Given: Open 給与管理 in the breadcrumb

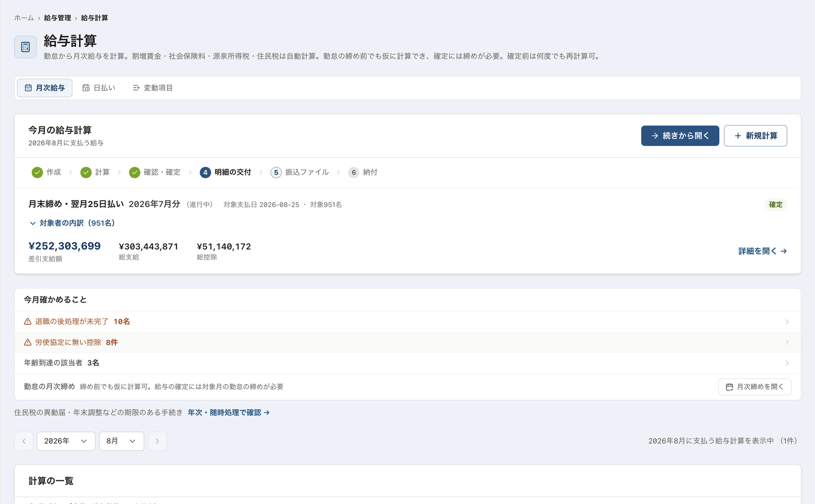Looking at the screenshot, I should tap(57, 18).
